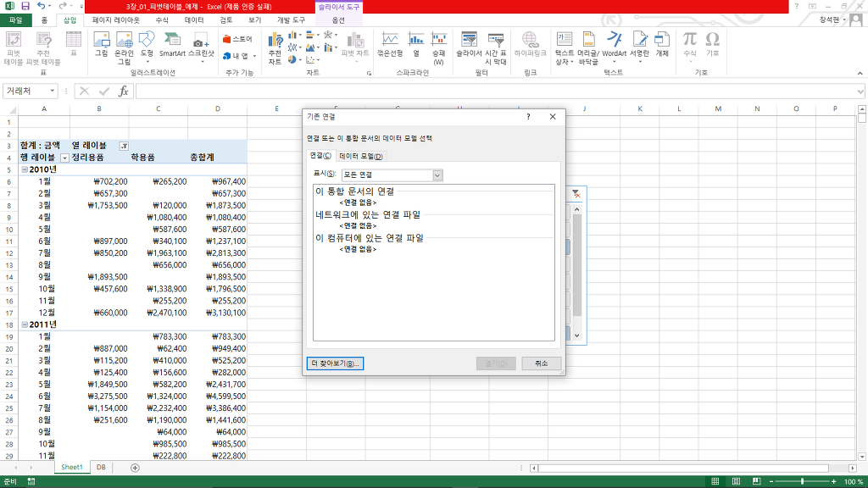Click the zoom slider handle in status bar

pos(802,481)
